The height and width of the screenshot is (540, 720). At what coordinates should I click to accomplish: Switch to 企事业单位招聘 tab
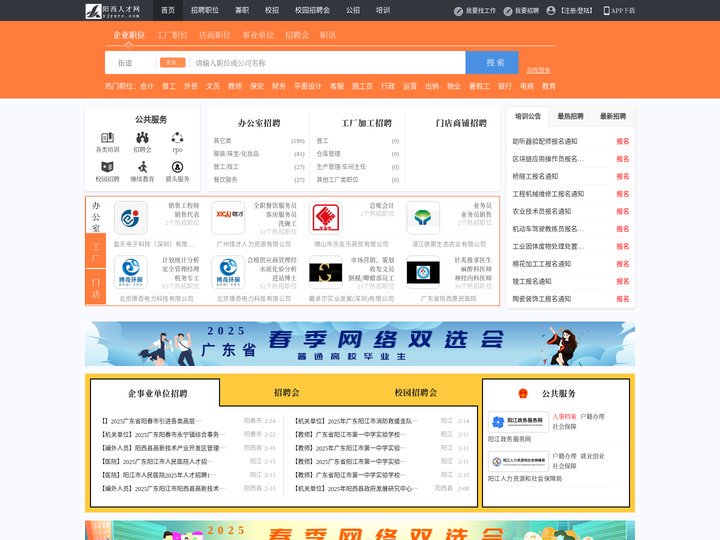pyautogui.click(x=158, y=394)
